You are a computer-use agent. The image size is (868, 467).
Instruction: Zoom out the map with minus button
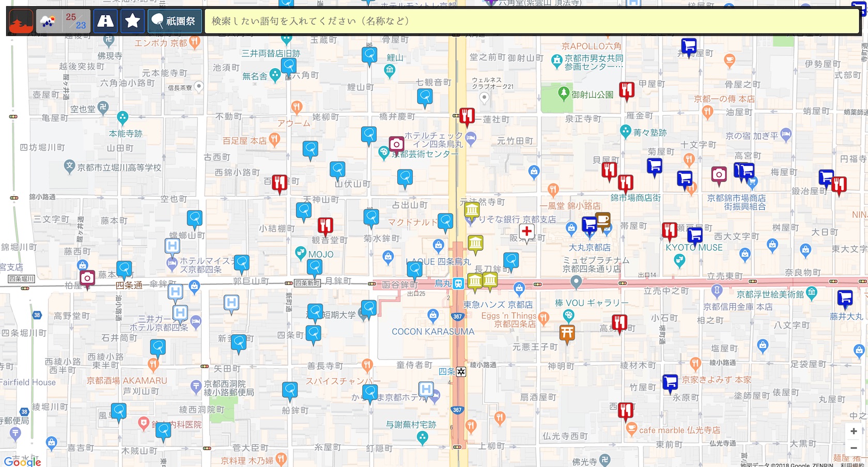coord(854,448)
